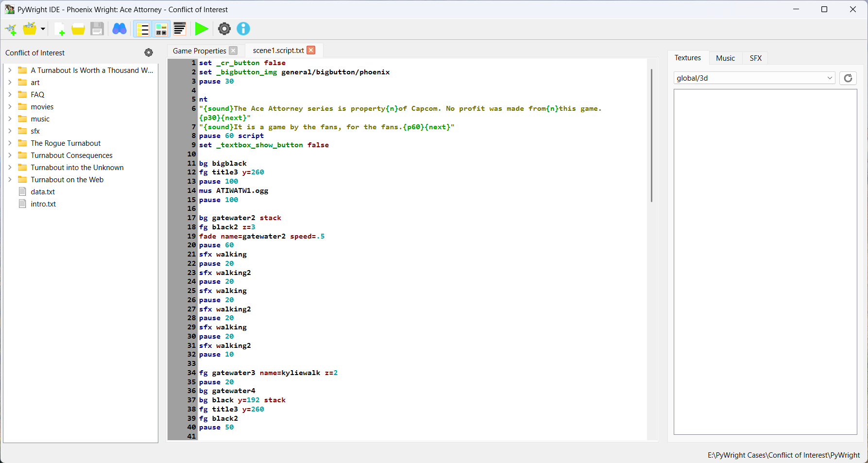This screenshot has width=868, height=463.
Task: Click the PyWright app icon in title bar
Action: click(9, 9)
